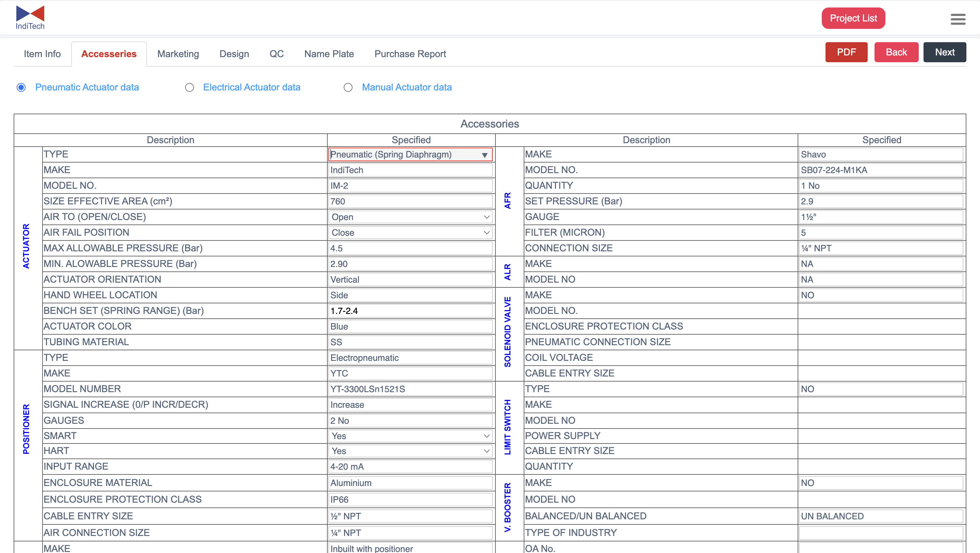Click the AFR MAKE field Shavo
This screenshot has height=553, width=980.
pyautogui.click(x=881, y=154)
